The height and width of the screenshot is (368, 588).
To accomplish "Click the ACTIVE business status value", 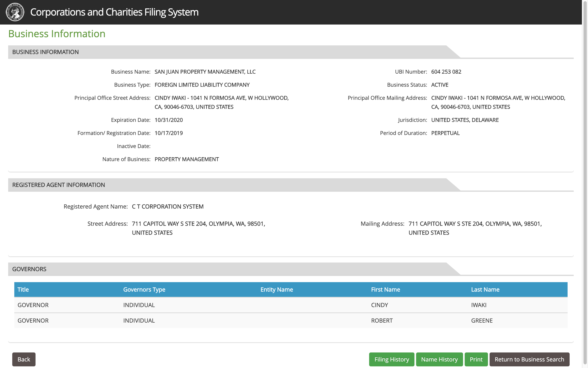I will 440,85.
